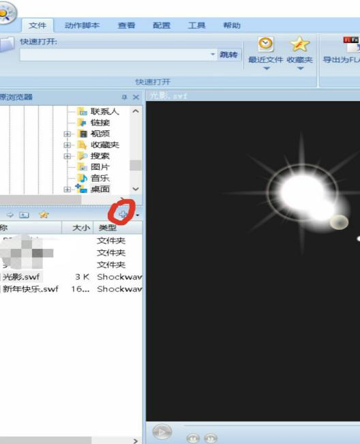360x444 pixels.
Task: Click the 跳转 go button
Action: pyautogui.click(x=229, y=54)
